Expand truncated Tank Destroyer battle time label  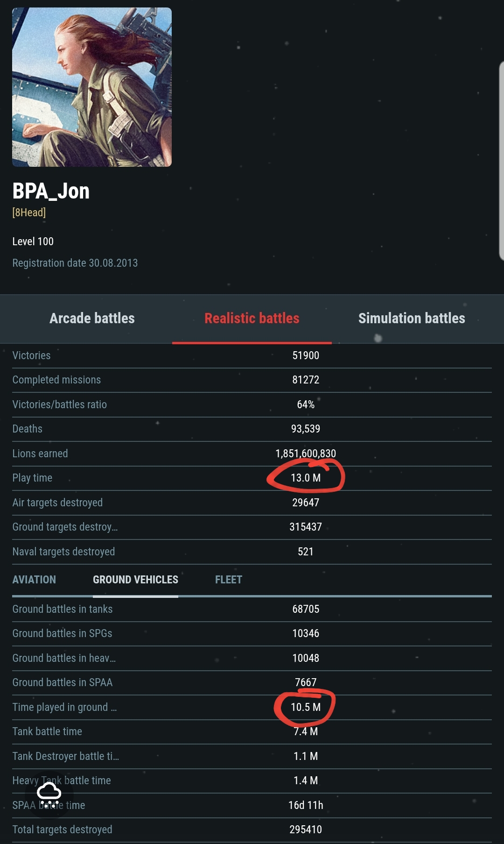coord(65,756)
